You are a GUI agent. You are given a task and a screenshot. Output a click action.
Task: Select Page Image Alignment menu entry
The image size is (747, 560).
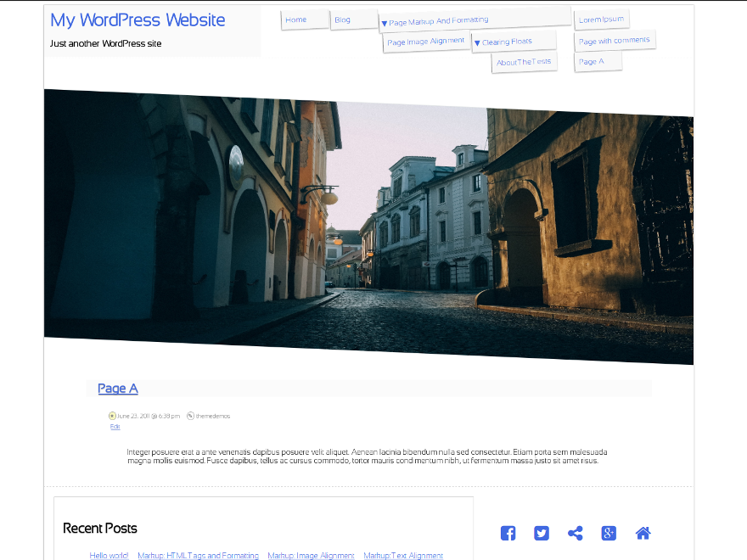pyautogui.click(x=426, y=41)
